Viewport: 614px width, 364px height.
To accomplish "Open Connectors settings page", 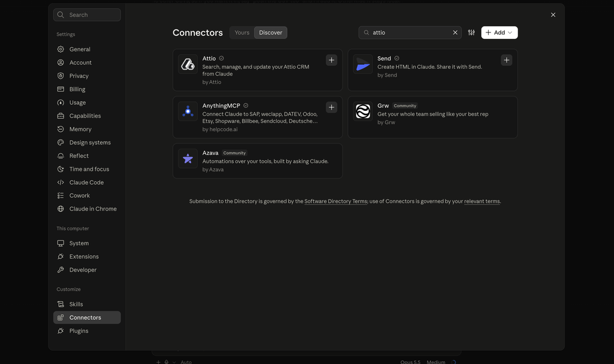I will click(x=87, y=318).
